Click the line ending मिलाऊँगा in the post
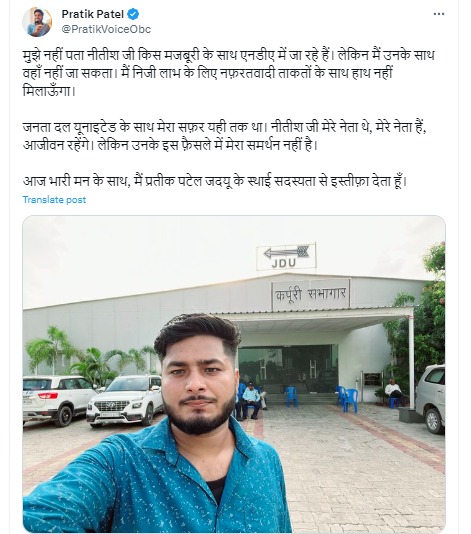The image size is (471, 534). coord(48,91)
